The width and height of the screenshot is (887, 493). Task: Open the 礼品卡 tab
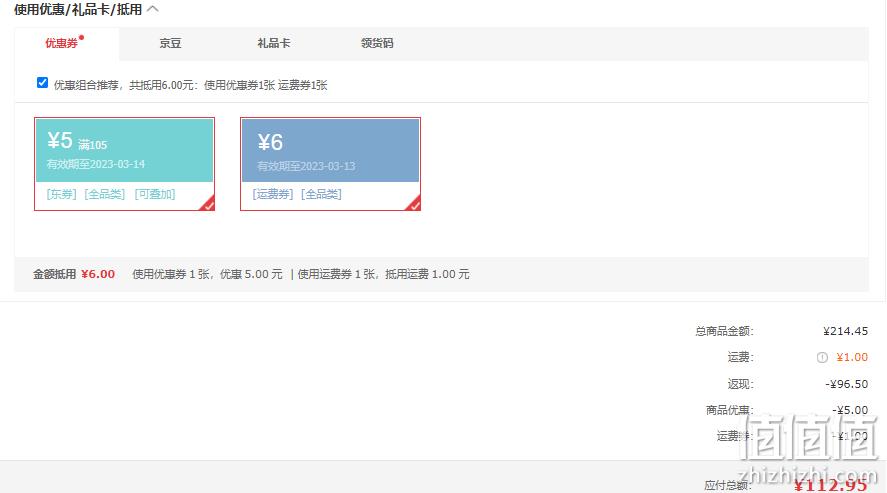tap(274, 44)
